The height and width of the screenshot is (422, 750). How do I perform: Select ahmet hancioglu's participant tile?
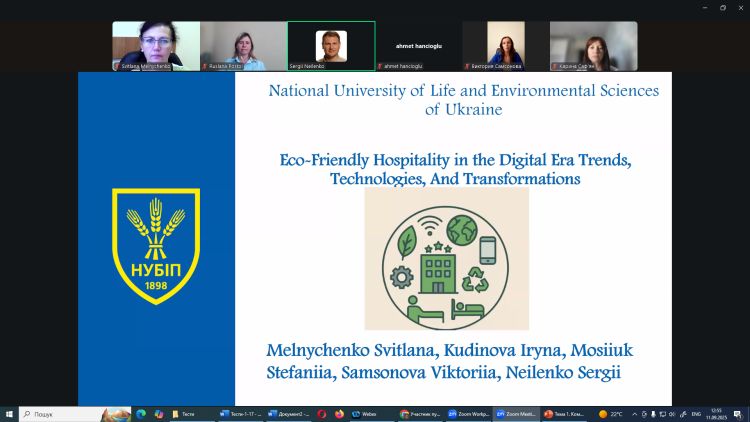[x=419, y=46]
